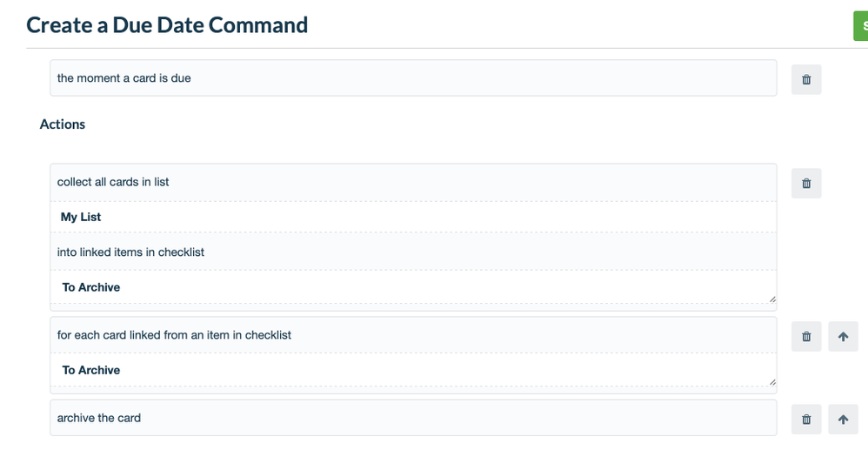Delete the "collect all cards in list" action

tap(806, 183)
